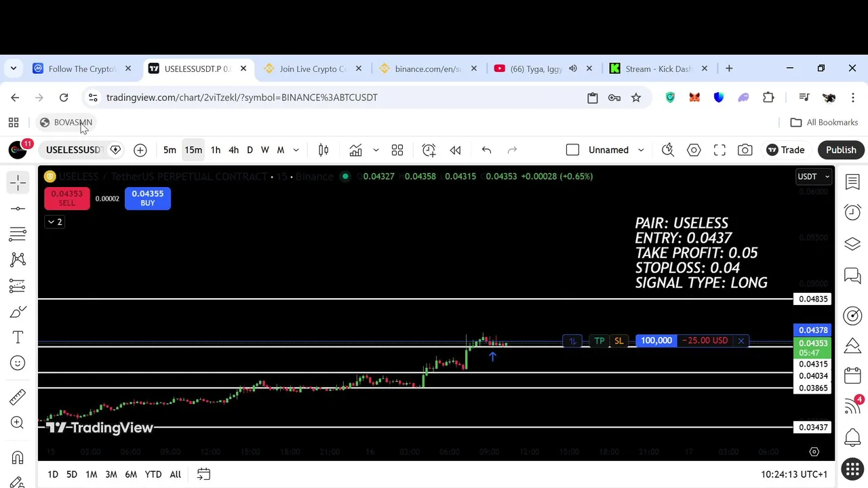Switch to the D daily timeframe
Image resolution: width=868 pixels, height=488 pixels.
[x=250, y=150]
